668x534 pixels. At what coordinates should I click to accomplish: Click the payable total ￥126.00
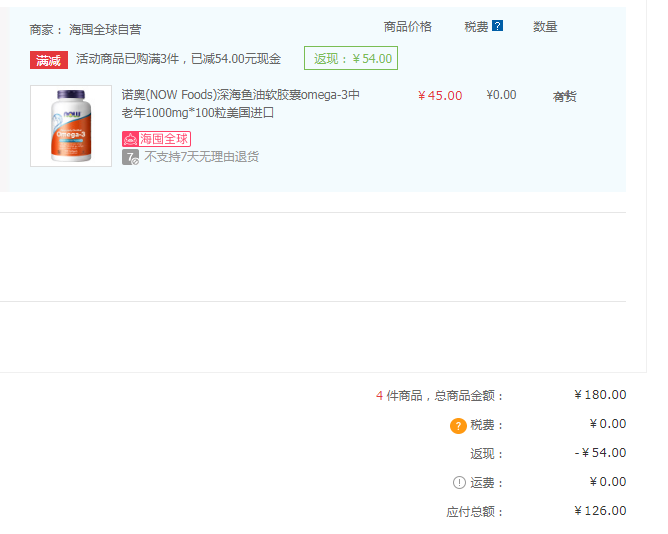600,511
